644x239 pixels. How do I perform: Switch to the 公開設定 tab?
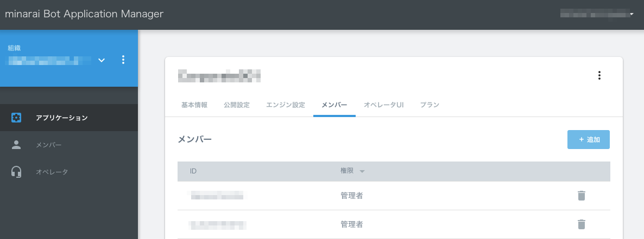tap(237, 105)
